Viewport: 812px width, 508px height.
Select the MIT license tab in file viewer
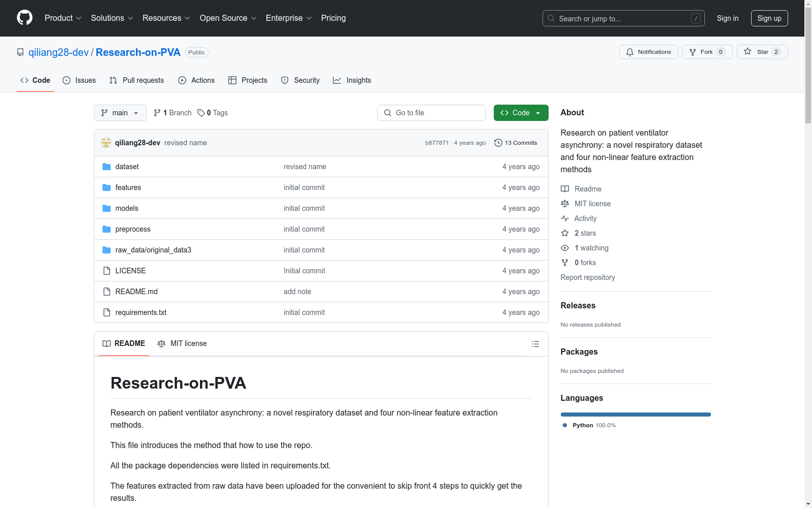pos(182,344)
